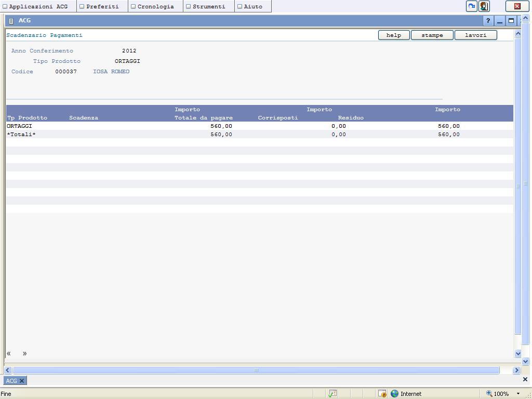Click ORTAGGI row's Totale da pagare 560,00

click(x=221, y=126)
